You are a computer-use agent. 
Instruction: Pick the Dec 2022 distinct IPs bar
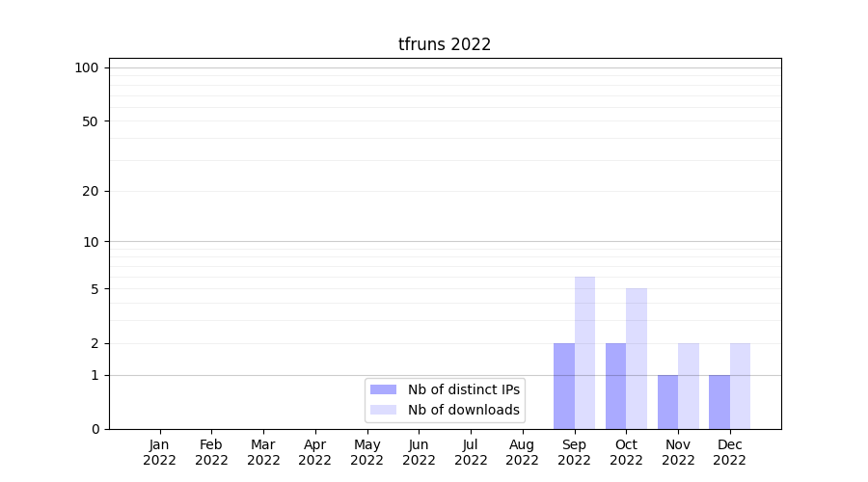[x=719, y=402]
